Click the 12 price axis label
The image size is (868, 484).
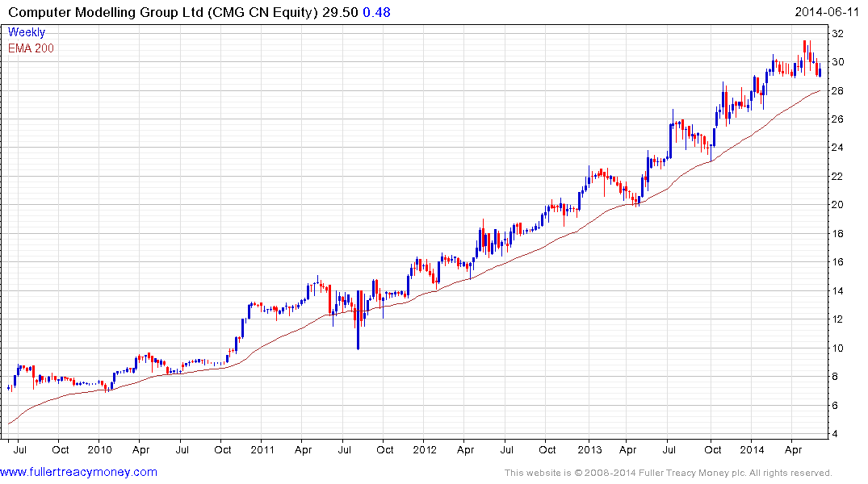click(x=837, y=319)
